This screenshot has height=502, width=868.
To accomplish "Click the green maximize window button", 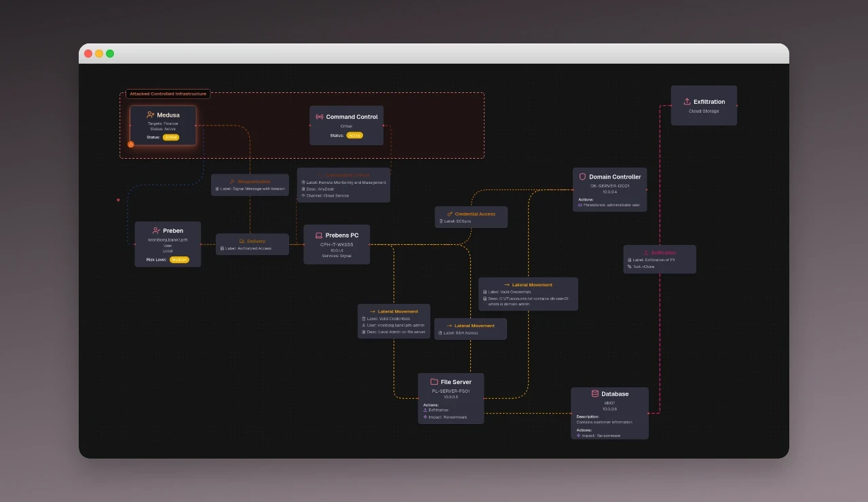I will (x=110, y=54).
